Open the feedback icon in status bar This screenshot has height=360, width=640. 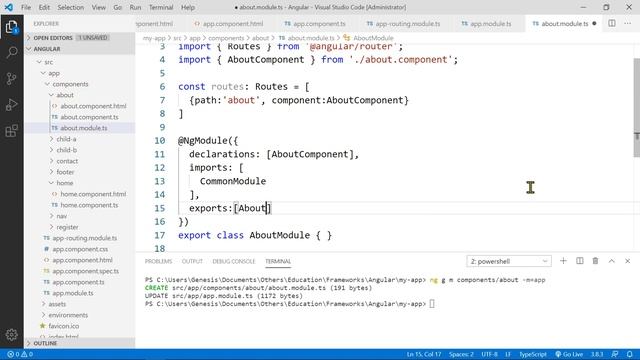pyautogui.click(x=615, y=354)
